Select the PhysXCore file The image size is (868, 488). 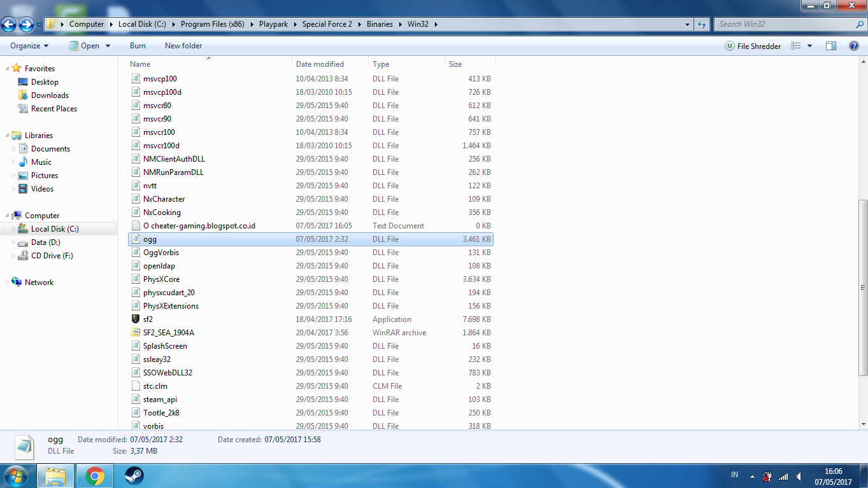point(161,279)
